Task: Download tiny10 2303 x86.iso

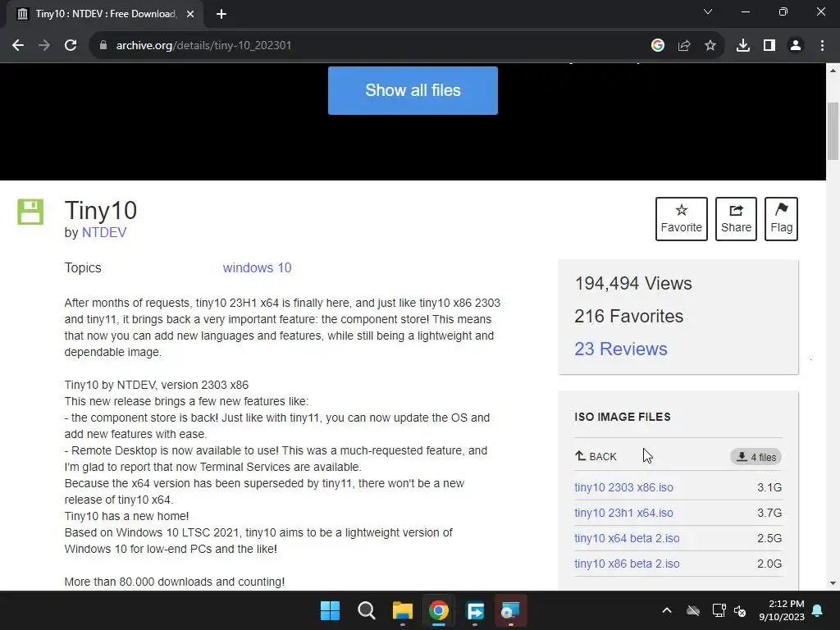Action: pyautogui.click(x=623, y=487)
